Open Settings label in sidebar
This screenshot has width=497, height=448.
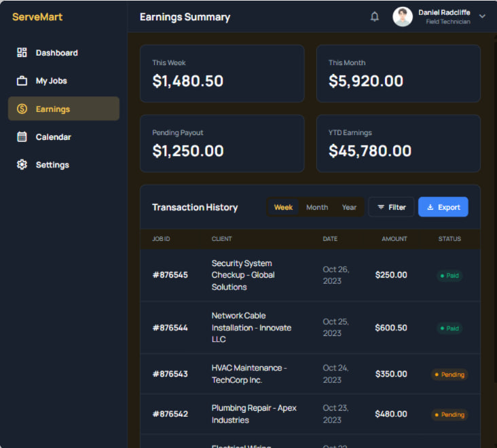[52, 165]
